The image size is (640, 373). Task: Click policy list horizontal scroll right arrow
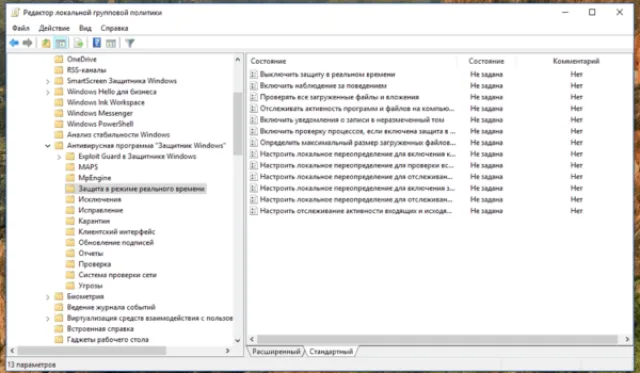click(x=627, y=339)
